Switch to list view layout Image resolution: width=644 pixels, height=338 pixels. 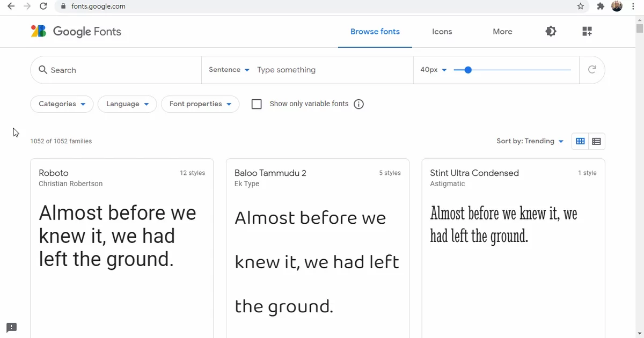point(596,142)
